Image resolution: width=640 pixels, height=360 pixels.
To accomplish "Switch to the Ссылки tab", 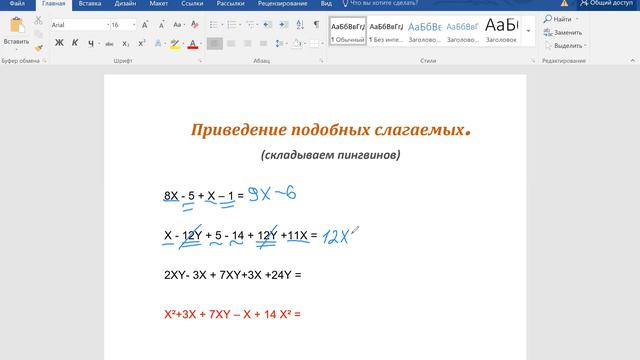I will tap(192, 3).
